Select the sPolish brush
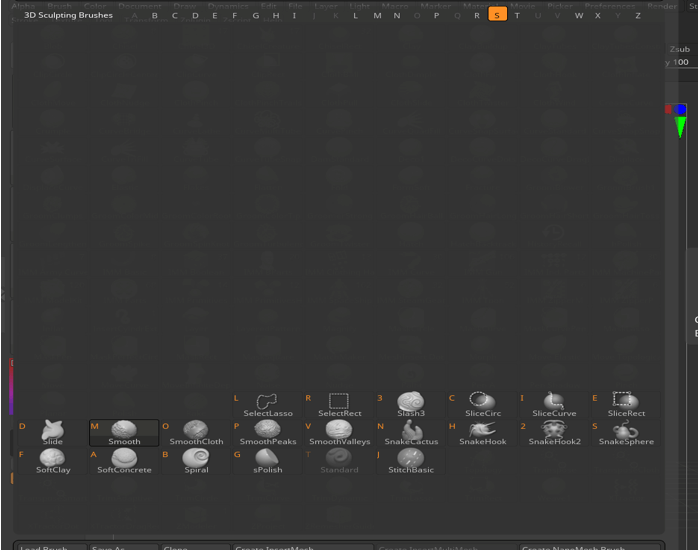 point(268,461)
